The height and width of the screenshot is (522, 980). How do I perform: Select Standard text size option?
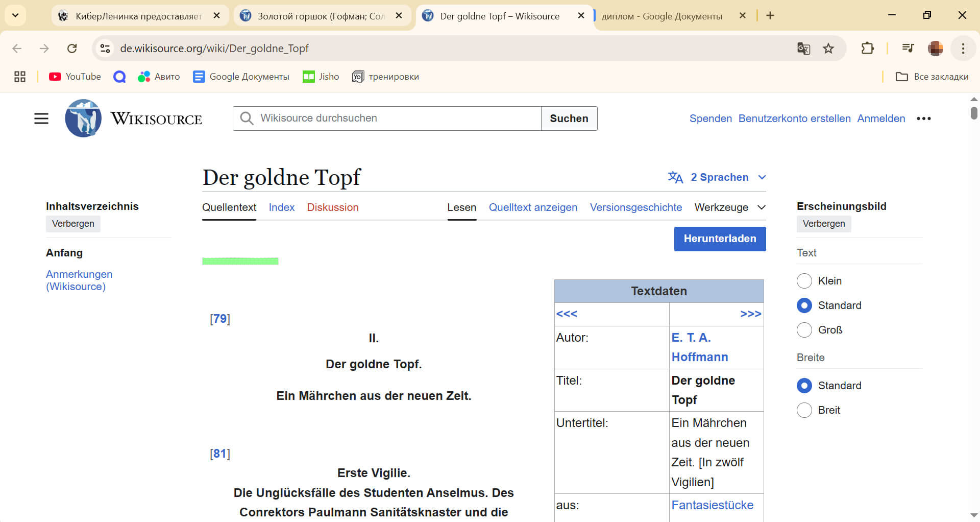[x=804, y=305]
